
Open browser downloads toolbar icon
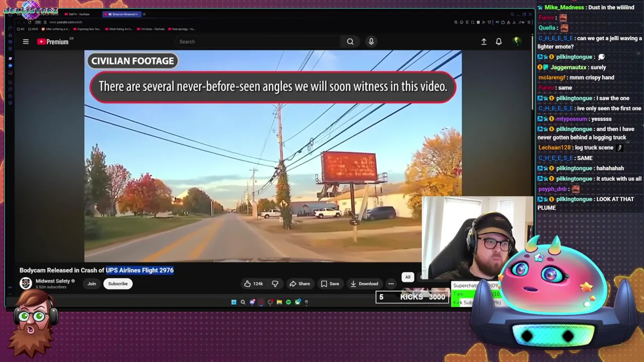pyautogui.click(x=514, y=22)
